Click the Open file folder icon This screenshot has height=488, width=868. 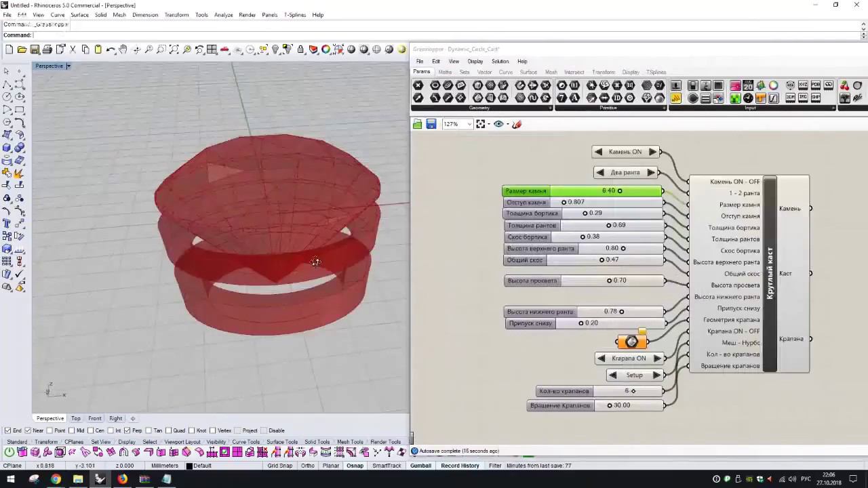click(x=22, y=49)
